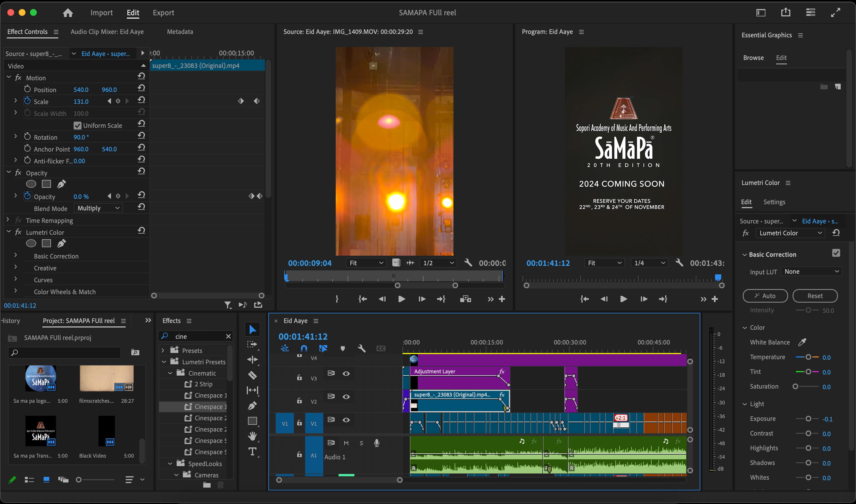The height and width of the screenshot is (504, 856).
Task: Select the Hand tool
Action: pyautogui.click(x=252, y=436)
